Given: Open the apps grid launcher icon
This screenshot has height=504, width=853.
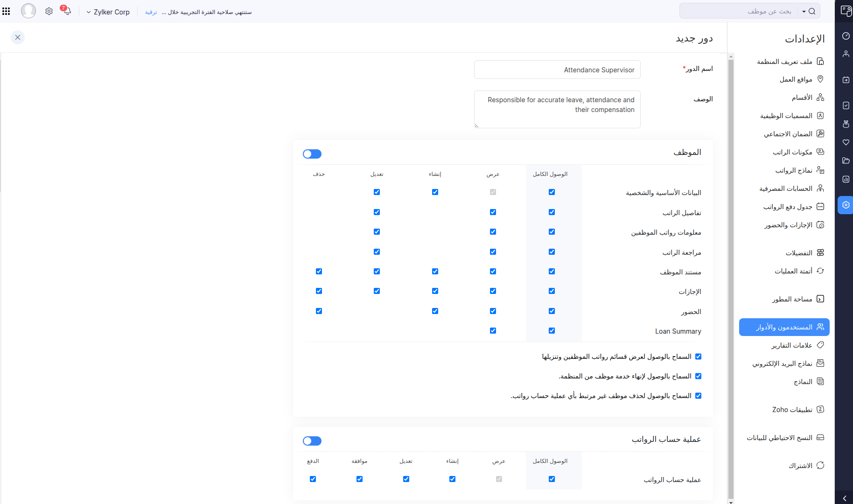Looking at the screenshot, I should pyautogui.click(x=6, y=12).
